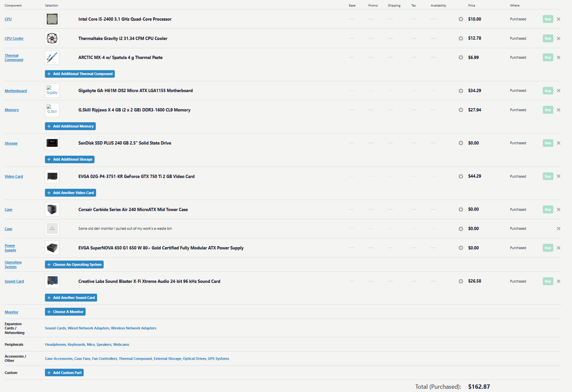The image size is (572, 392).
Task: Open the Operating System component link
Action: (x=13, y=265)
